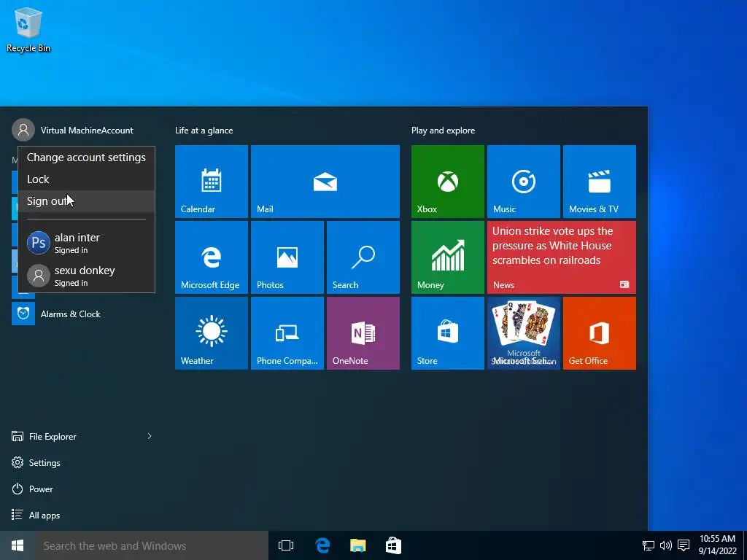Open the Calendar tile

pos(211,182)
